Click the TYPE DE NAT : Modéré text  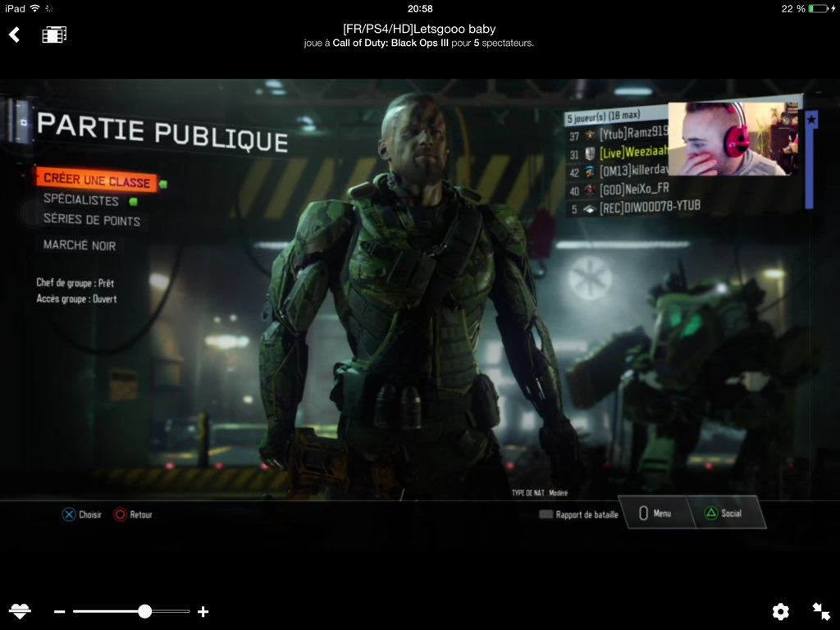540,493
